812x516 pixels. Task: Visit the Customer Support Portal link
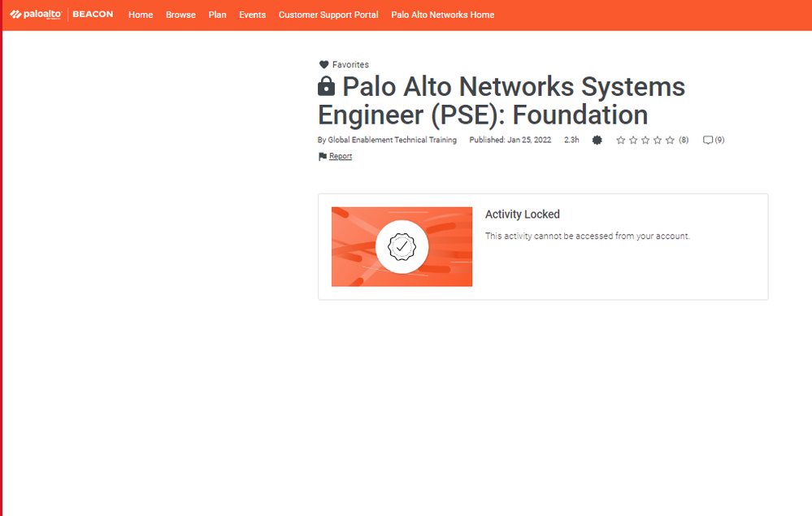(328, 15)
